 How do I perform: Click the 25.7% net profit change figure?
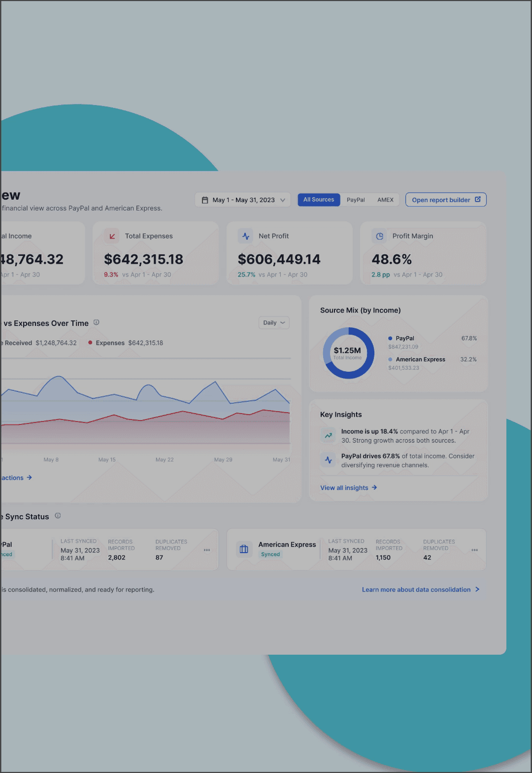pyautogui.click(x=246, y=275)
